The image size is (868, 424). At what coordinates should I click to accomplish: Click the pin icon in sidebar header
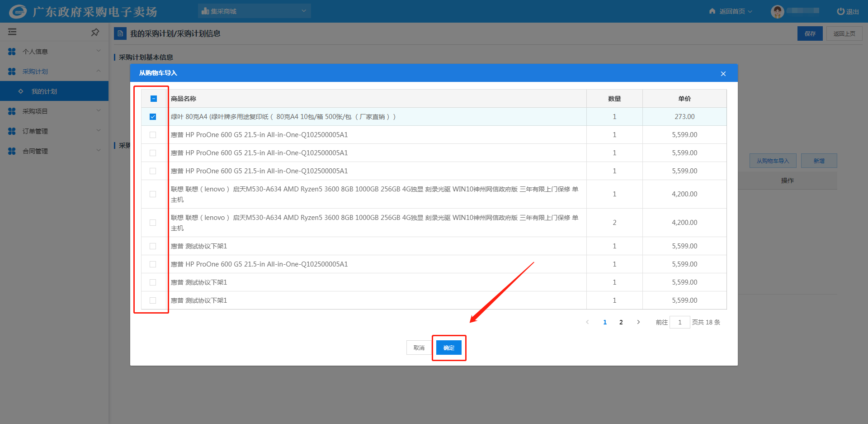[x=95, y=32]
